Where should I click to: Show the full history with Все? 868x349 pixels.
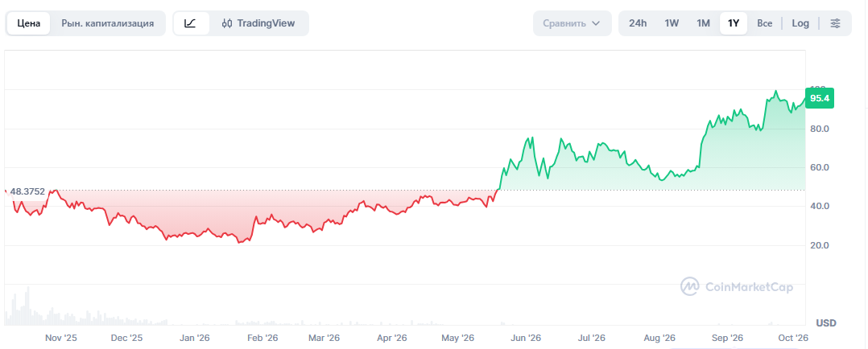coord(764,23)
